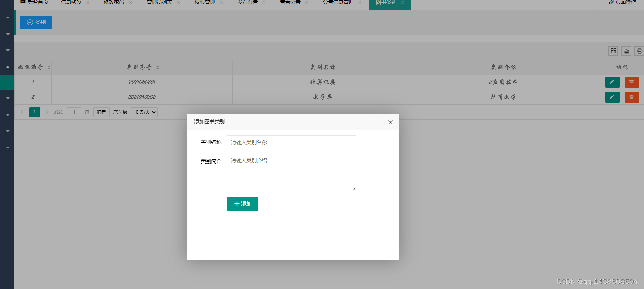
Task: Sort by 数据编号 column arrows
Action: (x=49, y=68)
